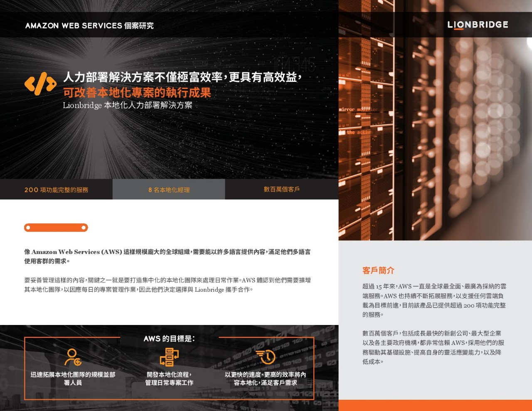Viewport: 532px width, 411px height.
Task: Click 'AMAZON WEB SERVICES 個案研究' header text
Action: [x=89, y=25]
